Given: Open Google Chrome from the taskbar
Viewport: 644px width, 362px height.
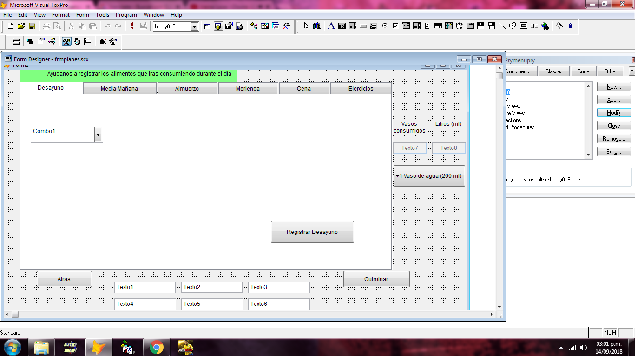Looking at the screenshot, I should (x=156, y=348).
